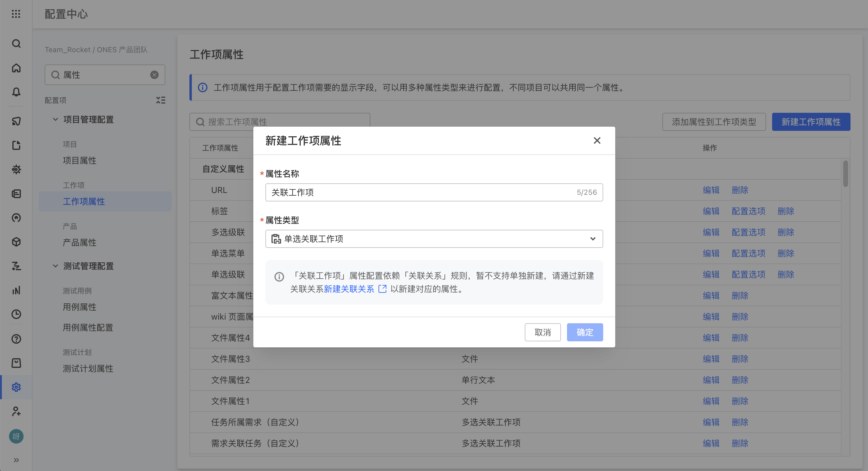Select 工作项属性 in sidebar

click(105, 201)
